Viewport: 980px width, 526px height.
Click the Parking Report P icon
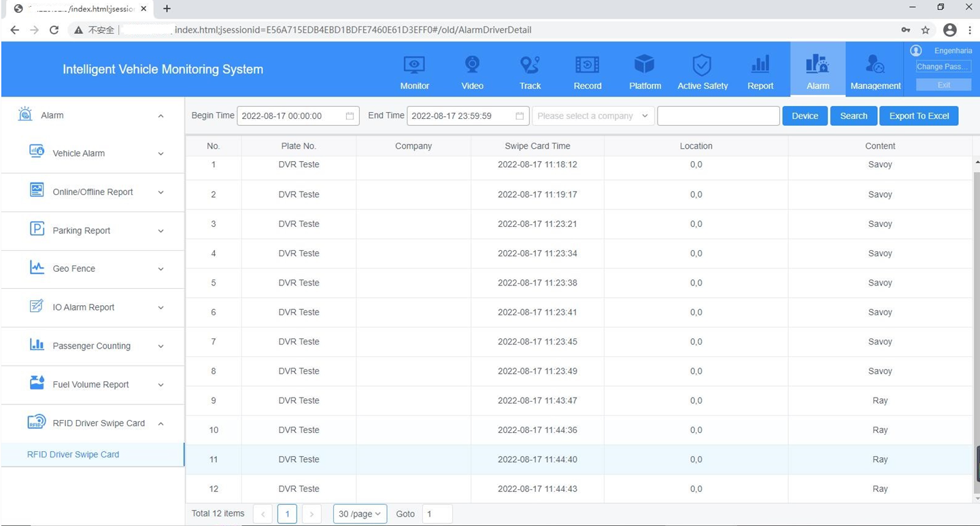[37, 229]
